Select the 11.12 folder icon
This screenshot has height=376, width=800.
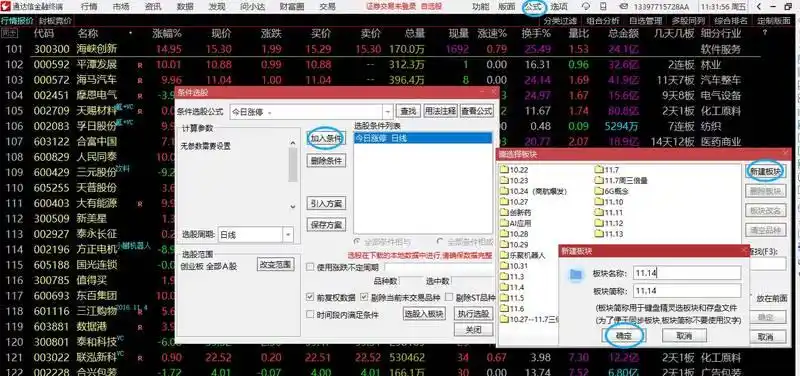599,223
